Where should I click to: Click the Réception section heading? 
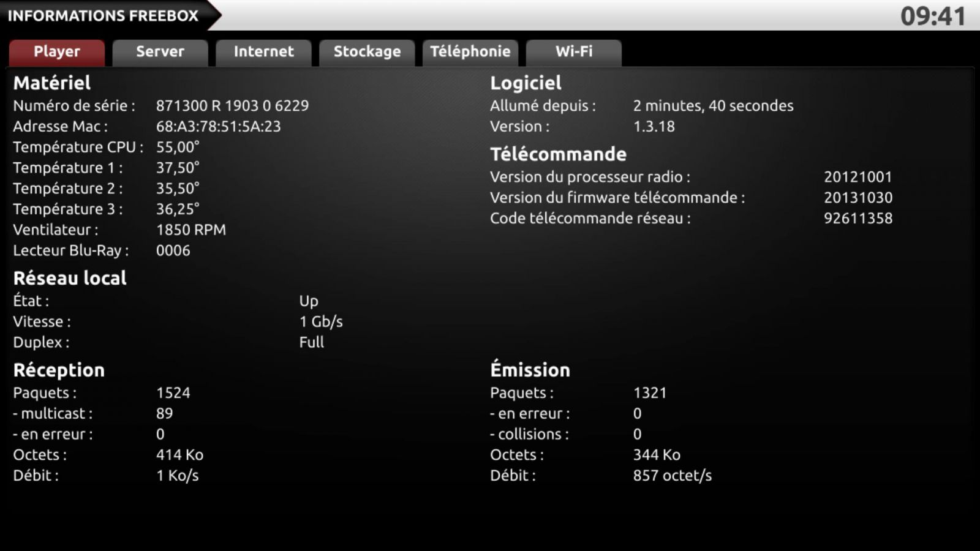59,370
